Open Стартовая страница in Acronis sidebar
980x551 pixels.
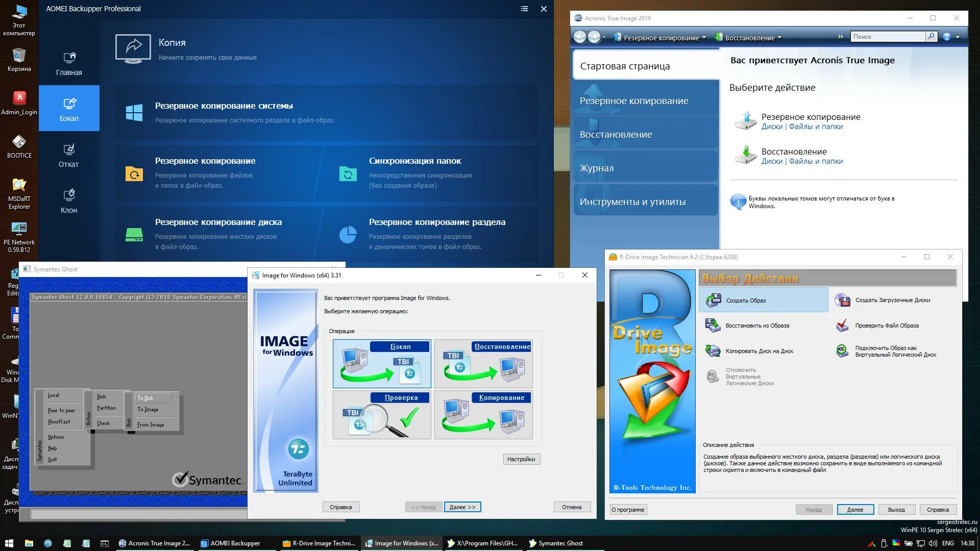point(646,66)
